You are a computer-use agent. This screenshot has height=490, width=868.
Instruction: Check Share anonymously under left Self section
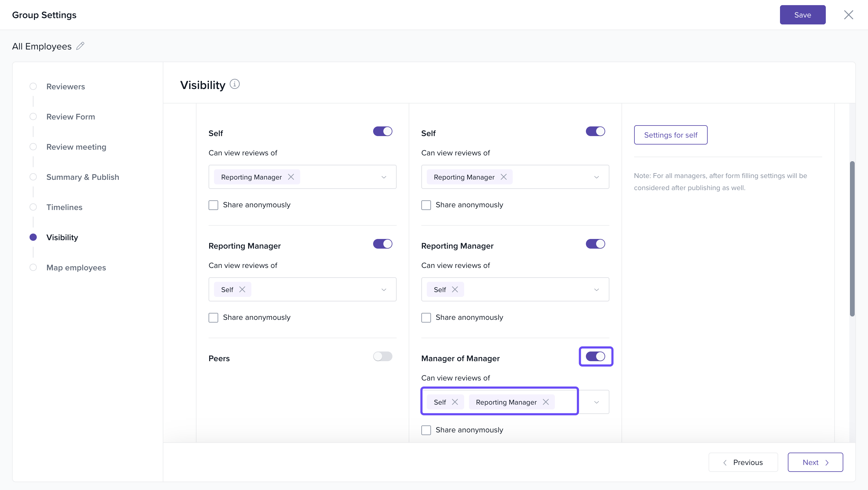coord(213,205)
